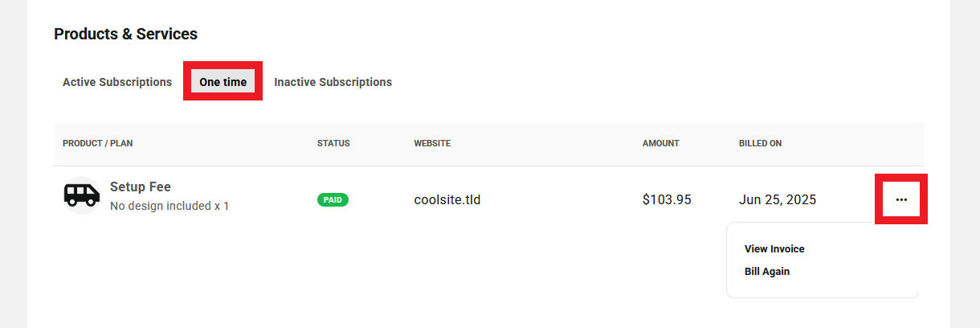Click the Product / Plan column header
980x328 pixels.
pyautogui.click(x=98, y=144)
